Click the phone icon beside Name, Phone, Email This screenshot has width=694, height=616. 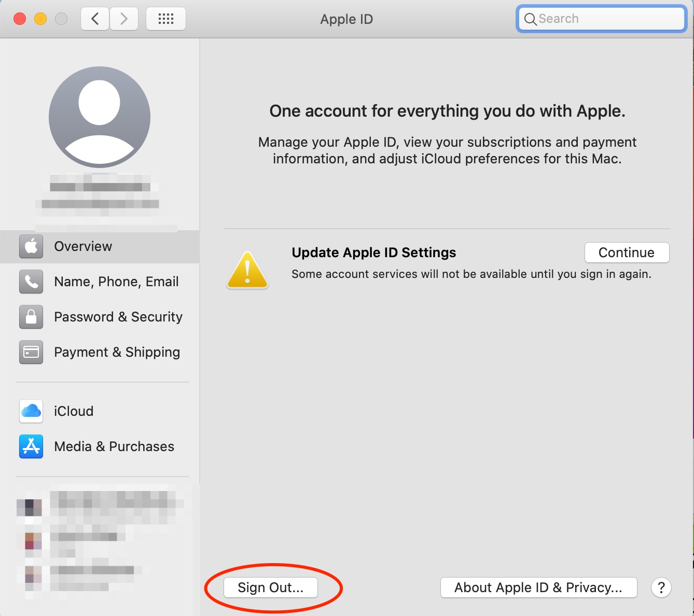tap(31, 282)
